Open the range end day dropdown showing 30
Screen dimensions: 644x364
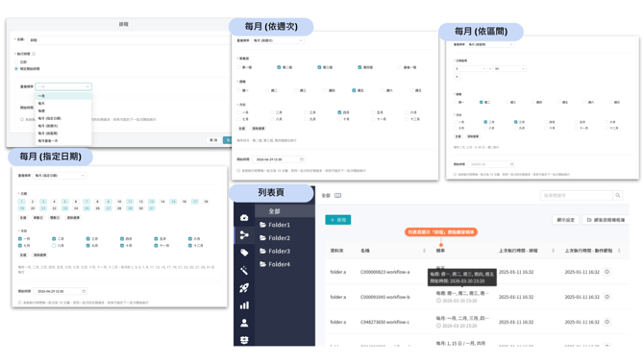(509, 68)
